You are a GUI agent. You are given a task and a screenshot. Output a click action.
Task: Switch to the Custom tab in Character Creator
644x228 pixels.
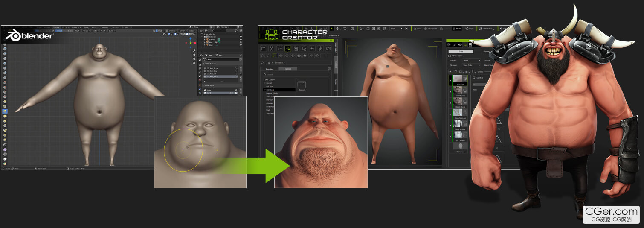(288, 69)
